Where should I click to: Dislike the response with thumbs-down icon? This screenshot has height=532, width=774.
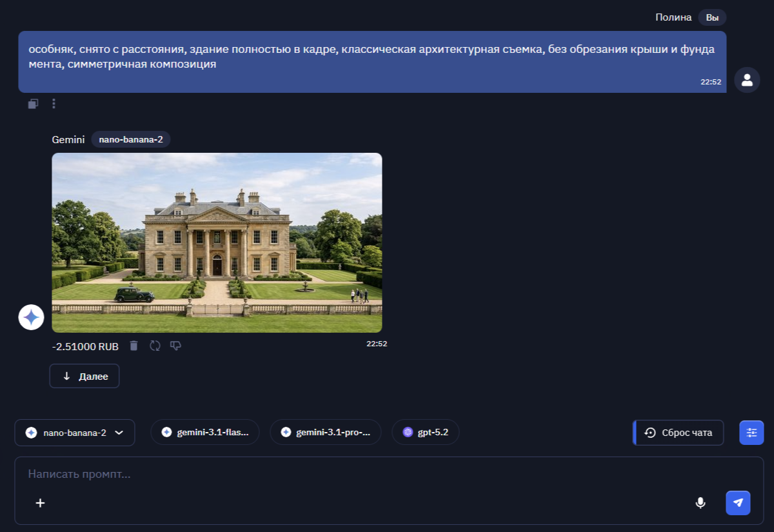tap(175, 346)
